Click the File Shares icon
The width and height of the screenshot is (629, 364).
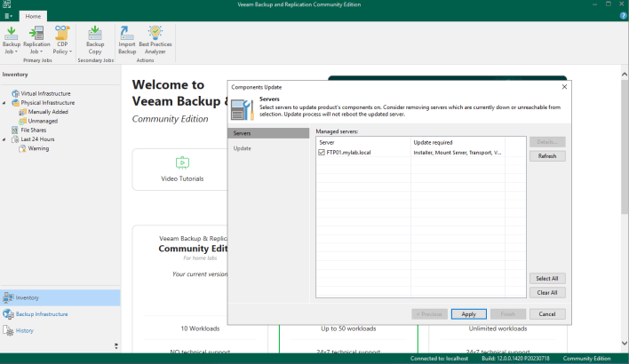coord(15,130)
